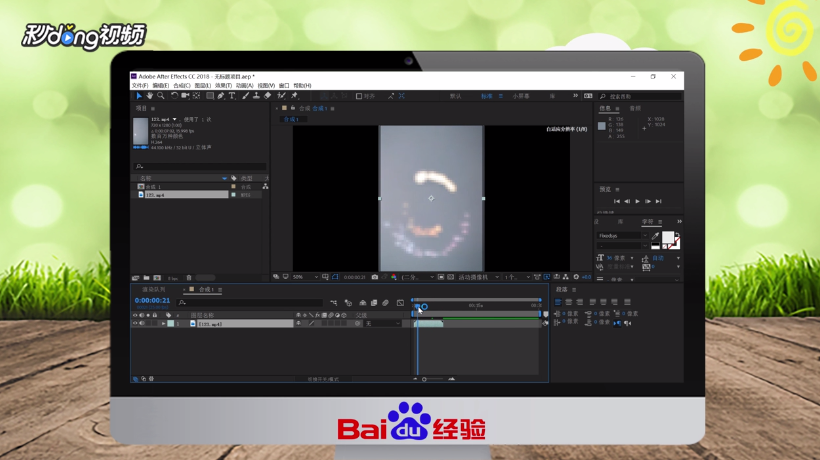820x460 pixels.
Task: Toggle transparency grid below the viewer
Action: [x=451, y=277]
